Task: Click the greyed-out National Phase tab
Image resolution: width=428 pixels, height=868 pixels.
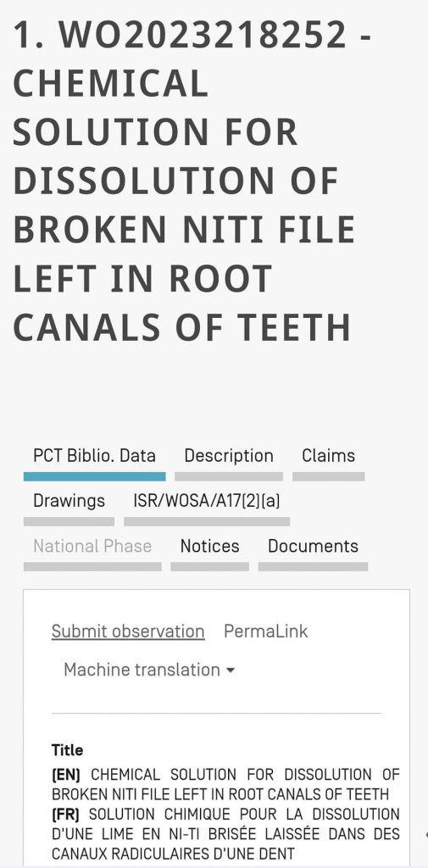Action: 92,546
